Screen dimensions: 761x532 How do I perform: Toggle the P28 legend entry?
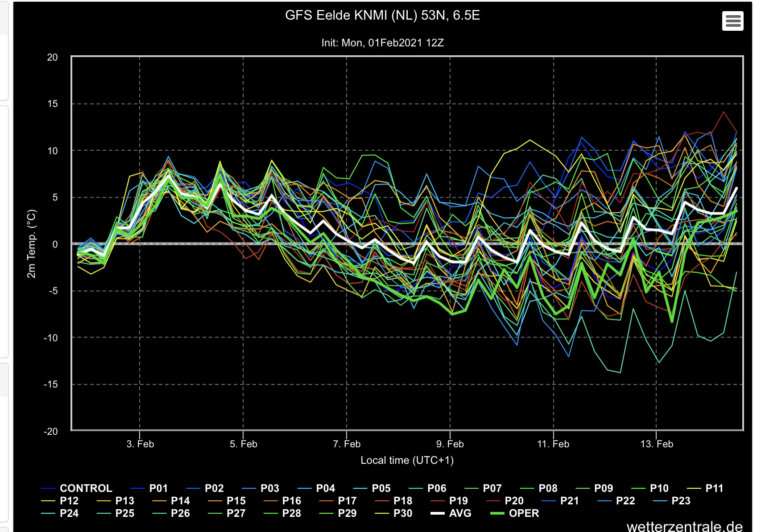point(282,513)
